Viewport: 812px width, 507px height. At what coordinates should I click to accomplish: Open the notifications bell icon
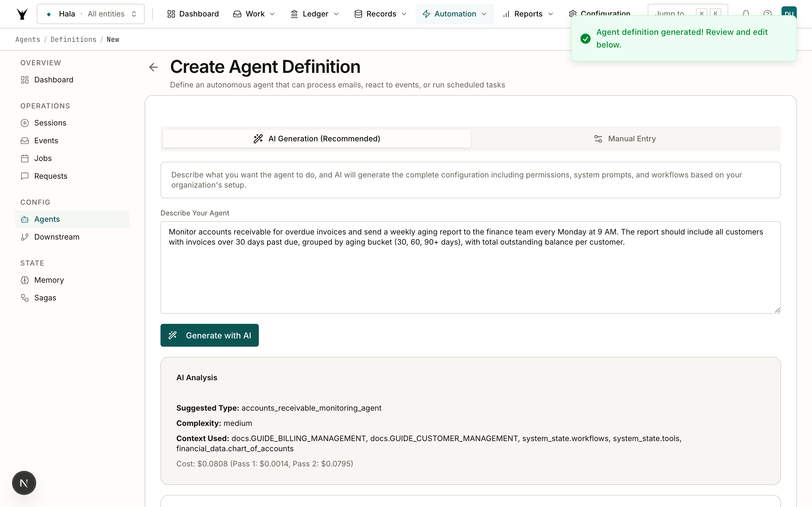[x=746, y=13]
